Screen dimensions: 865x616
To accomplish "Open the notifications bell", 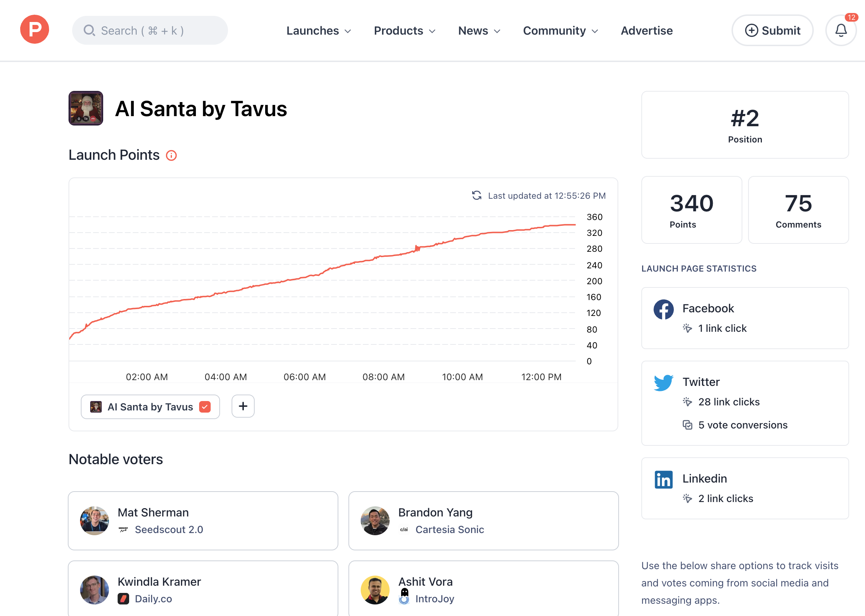I will 841,30.
